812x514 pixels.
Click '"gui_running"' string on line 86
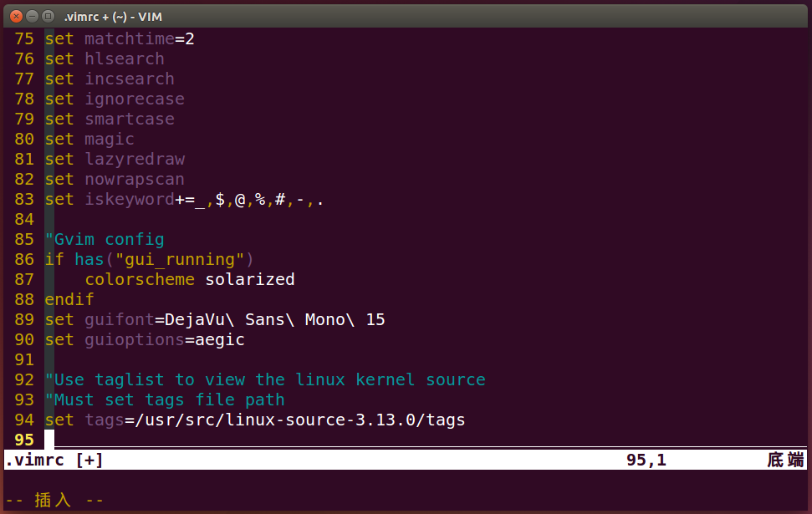pyautogui.click(x=179, y=259)
